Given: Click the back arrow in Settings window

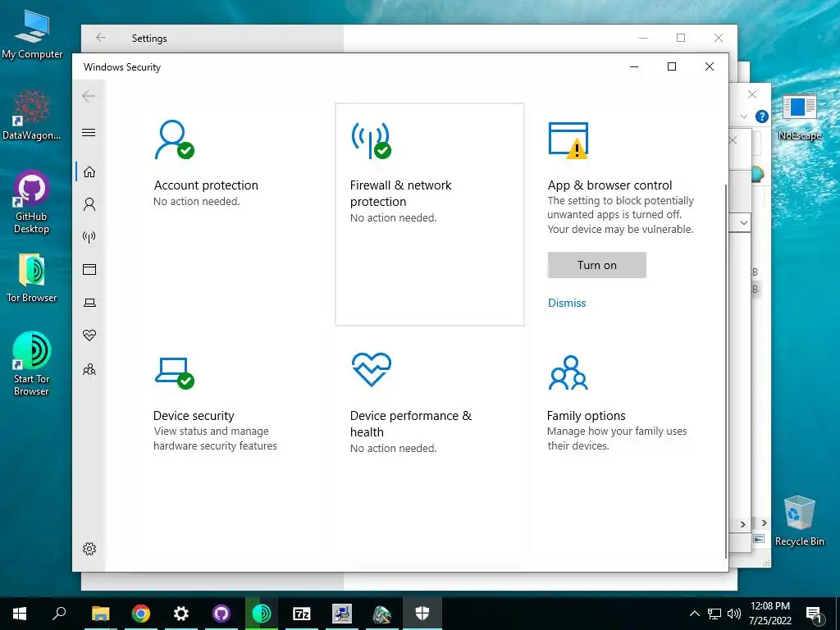Looking at the screenshot, I should [x=101, y=38].
